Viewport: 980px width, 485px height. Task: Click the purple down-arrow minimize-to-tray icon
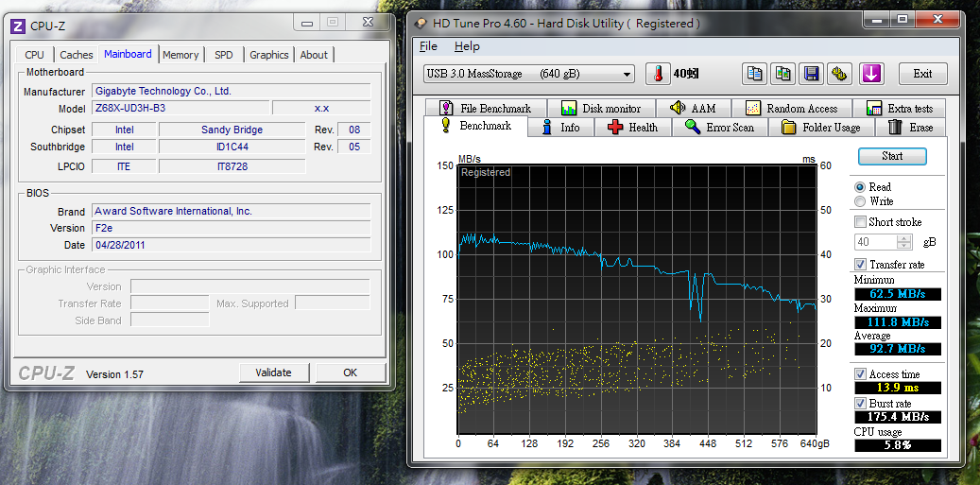871,74
